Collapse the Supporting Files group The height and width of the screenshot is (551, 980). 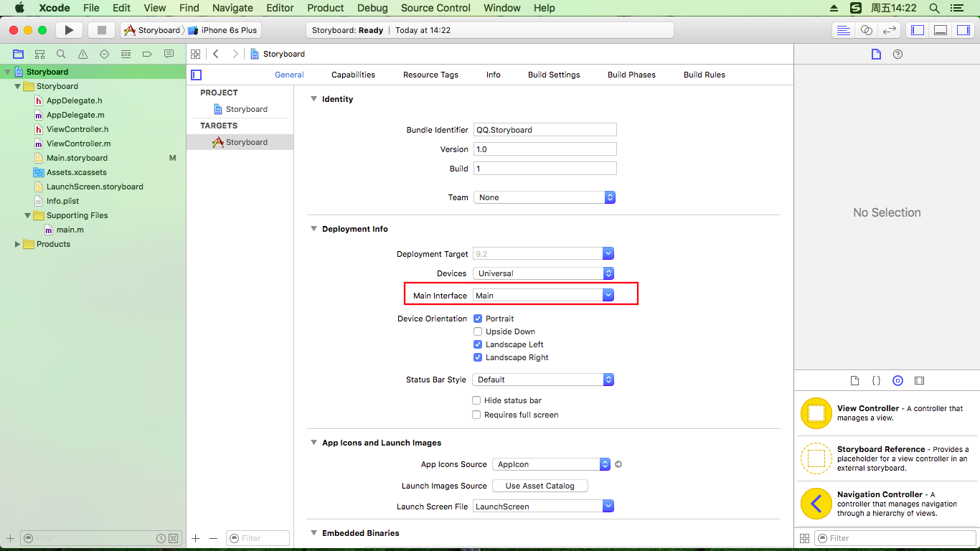28,215
